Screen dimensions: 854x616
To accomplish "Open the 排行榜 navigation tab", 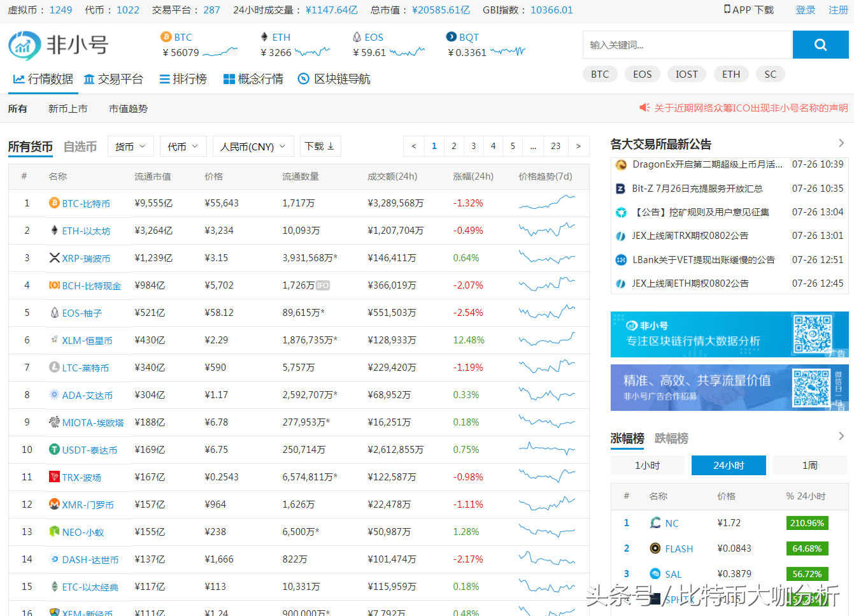I will (x=183, y=79).
